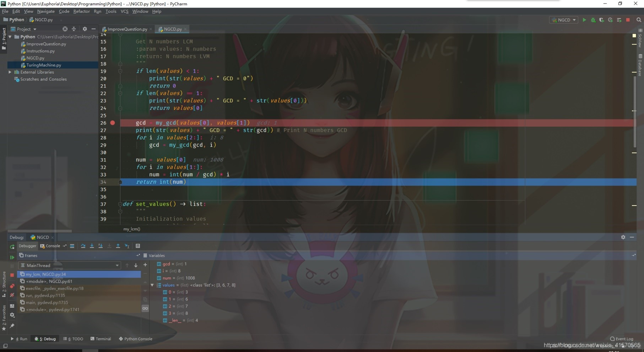
Task: Open Evaluate Expression calculator
Action: (138, 246)
